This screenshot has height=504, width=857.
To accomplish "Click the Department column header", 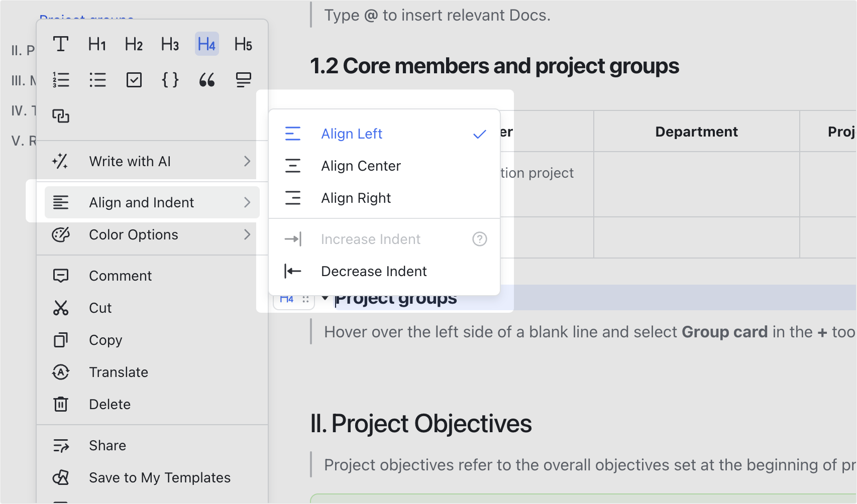I will [x=696, y=132].
